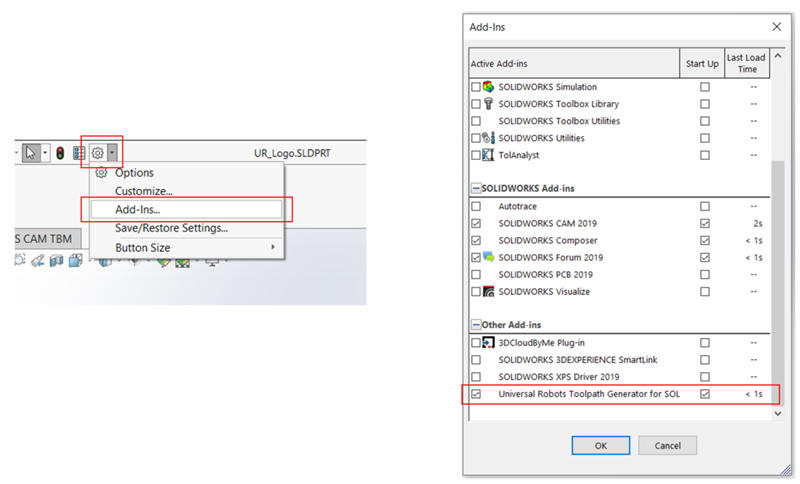Click SOLIDWORKS Utilities add-in icon

pyautogui.click(x=488, y=138)
